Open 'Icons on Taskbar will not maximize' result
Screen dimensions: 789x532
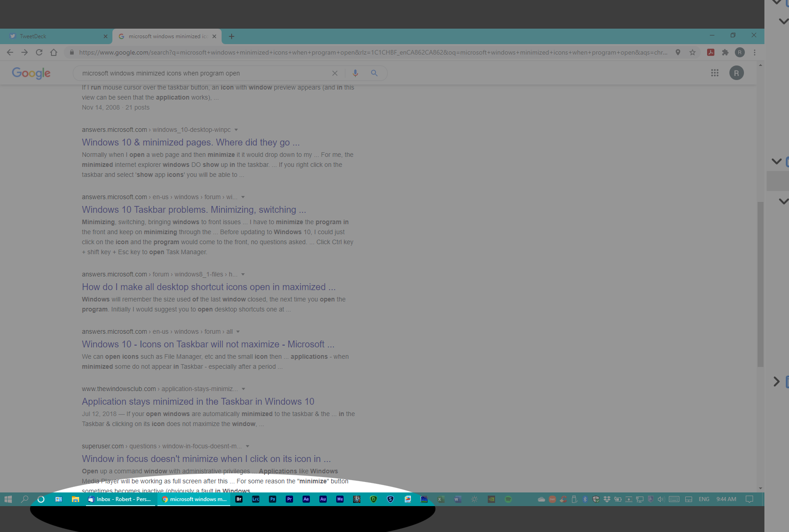208,344
